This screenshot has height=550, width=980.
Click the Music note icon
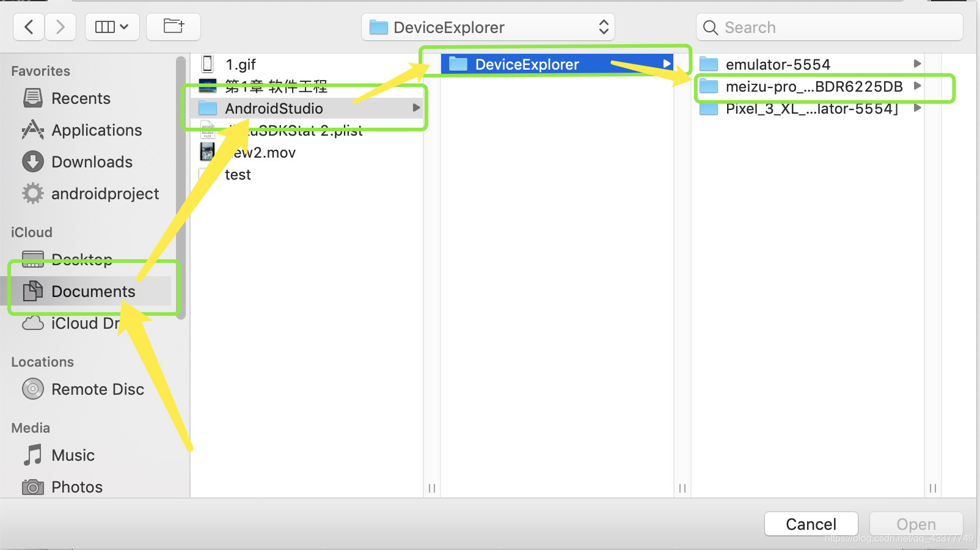(33, 455)
